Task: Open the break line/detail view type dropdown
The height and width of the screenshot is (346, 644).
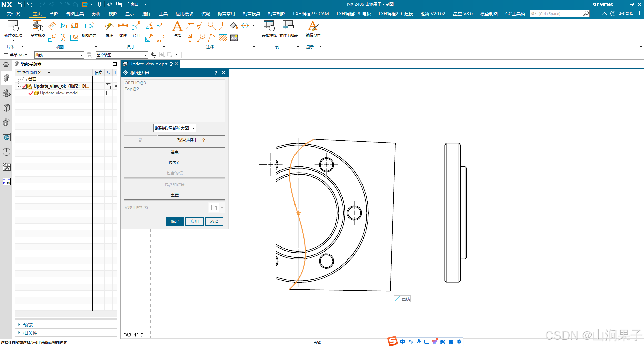Action: point(175,128)
